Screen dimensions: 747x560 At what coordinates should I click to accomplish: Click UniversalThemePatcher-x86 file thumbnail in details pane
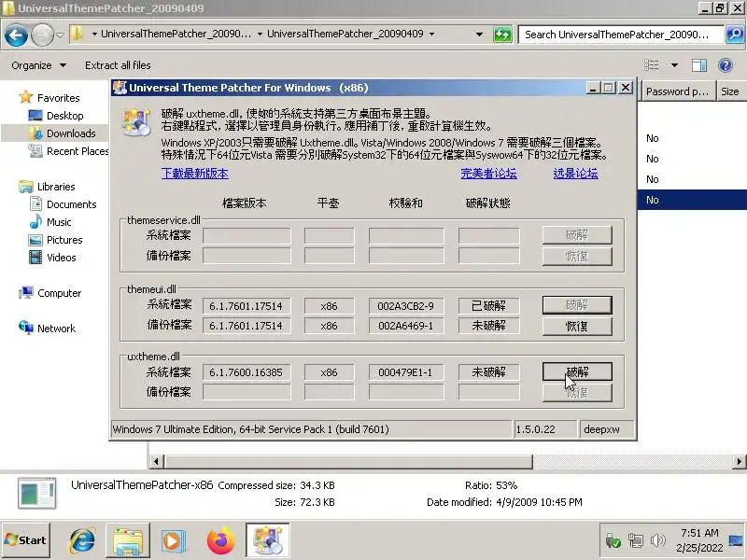pyautogui.click(x=37, y=493)
